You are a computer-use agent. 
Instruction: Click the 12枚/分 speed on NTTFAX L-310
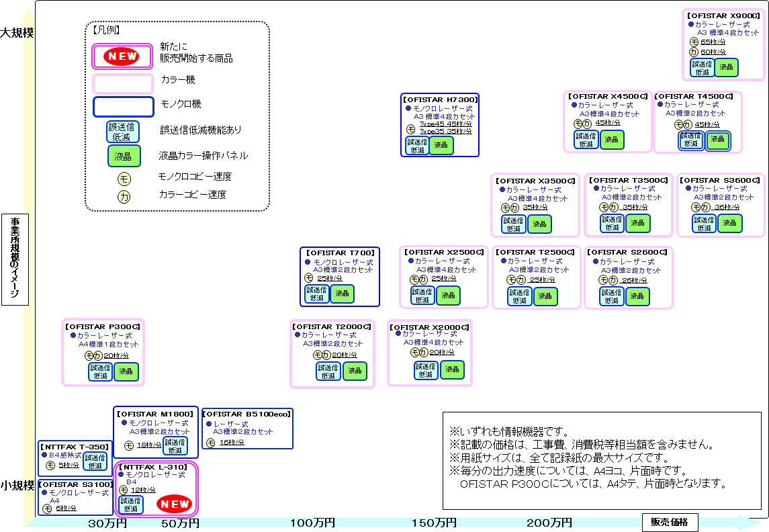tap(143, 490)
